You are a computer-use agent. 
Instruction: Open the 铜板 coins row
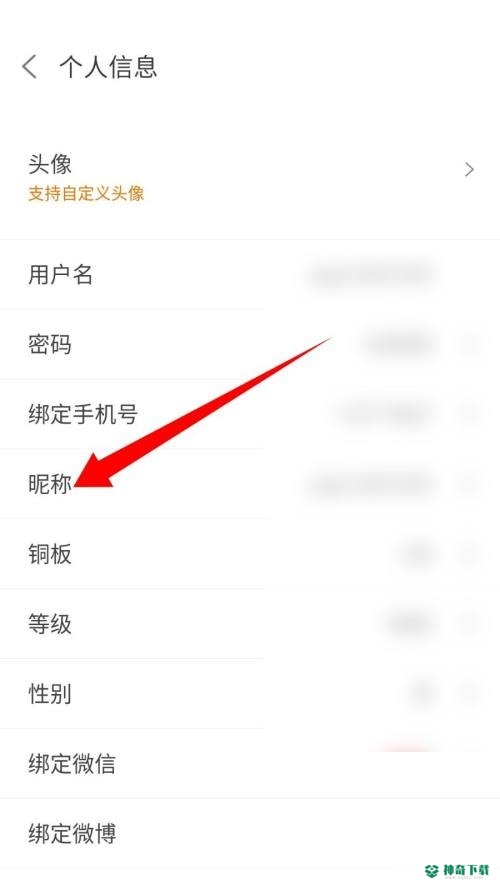250,554
